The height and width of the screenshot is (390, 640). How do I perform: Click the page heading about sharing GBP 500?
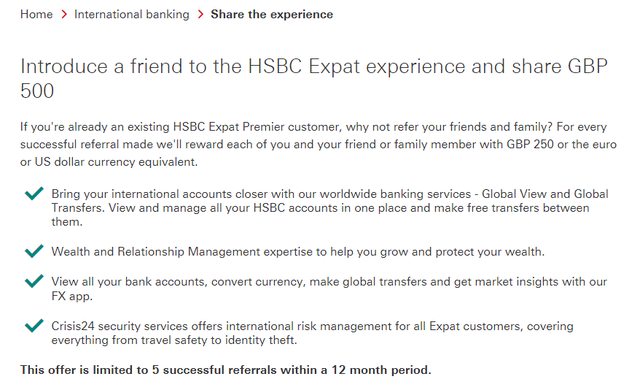pyautogui.click(x=314, y=78)
